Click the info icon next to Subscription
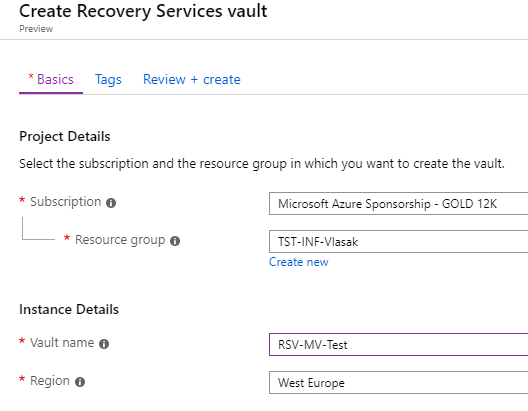Screen dimensions: 528x411 coord(111,203)
